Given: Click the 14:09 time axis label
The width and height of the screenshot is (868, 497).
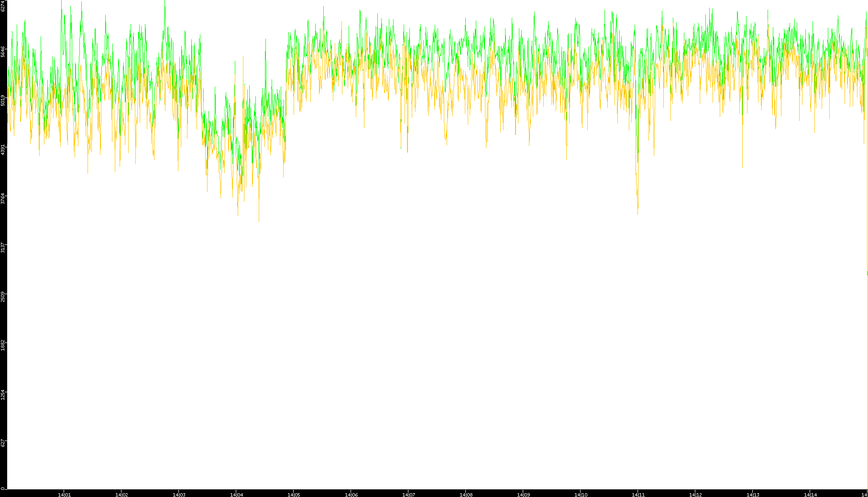Looking at the screenshot, I should [523, 495].
